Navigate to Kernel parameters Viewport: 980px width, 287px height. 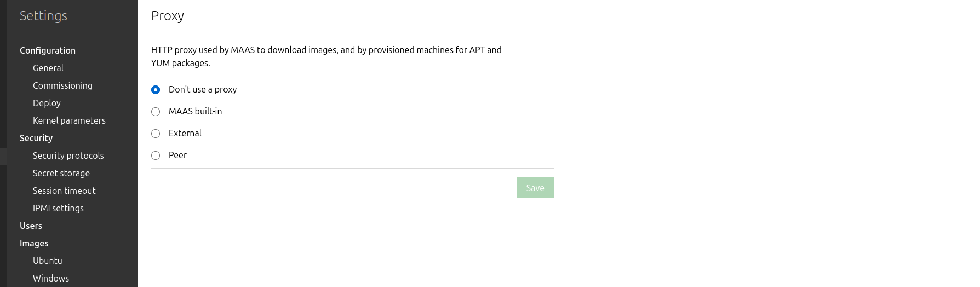coord(69,120)
